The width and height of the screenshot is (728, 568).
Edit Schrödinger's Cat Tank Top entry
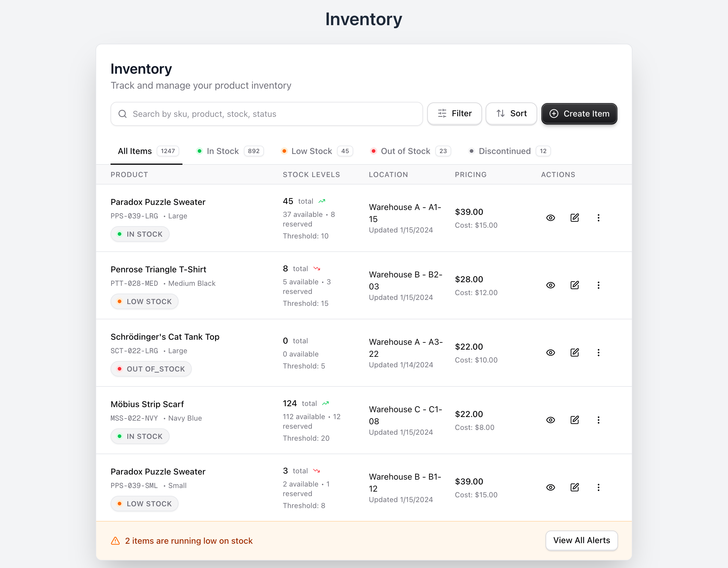tap(574, 352)
